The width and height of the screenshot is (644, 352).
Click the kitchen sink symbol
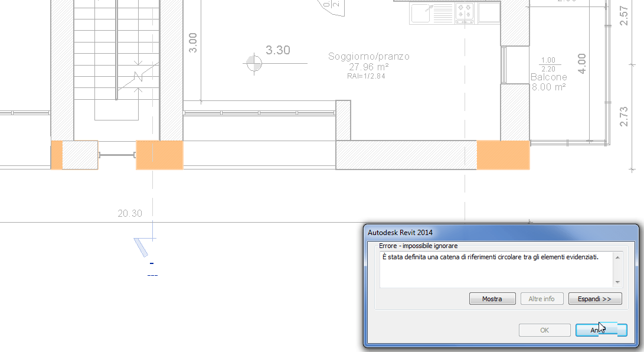[x=420, y=13]
